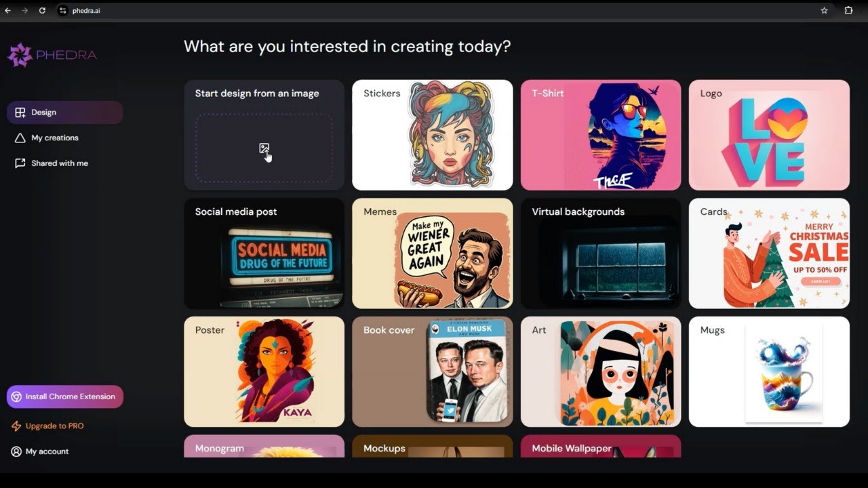Image resolution: width=868 pixels, height=488 pixels.
Task: Click the Phedra logo icon
Action: tap(20, 55)
